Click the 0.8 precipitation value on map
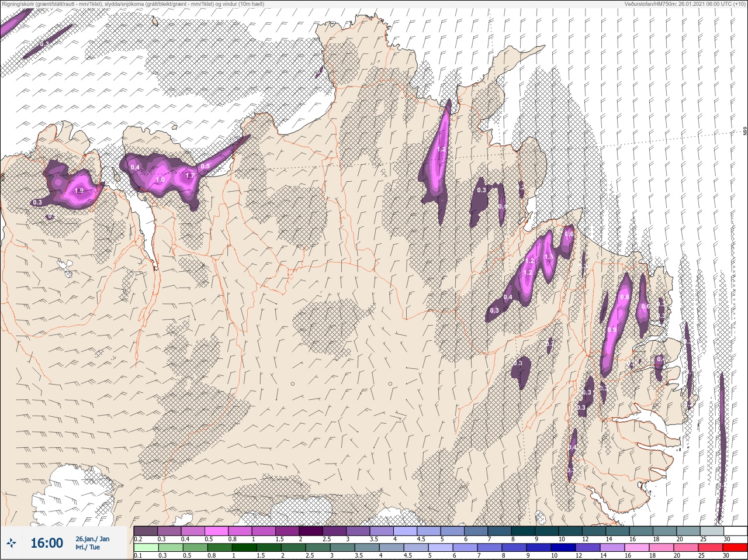Viewport: 748px width, 560px height. pyautogui.click(x=624, y=298)
